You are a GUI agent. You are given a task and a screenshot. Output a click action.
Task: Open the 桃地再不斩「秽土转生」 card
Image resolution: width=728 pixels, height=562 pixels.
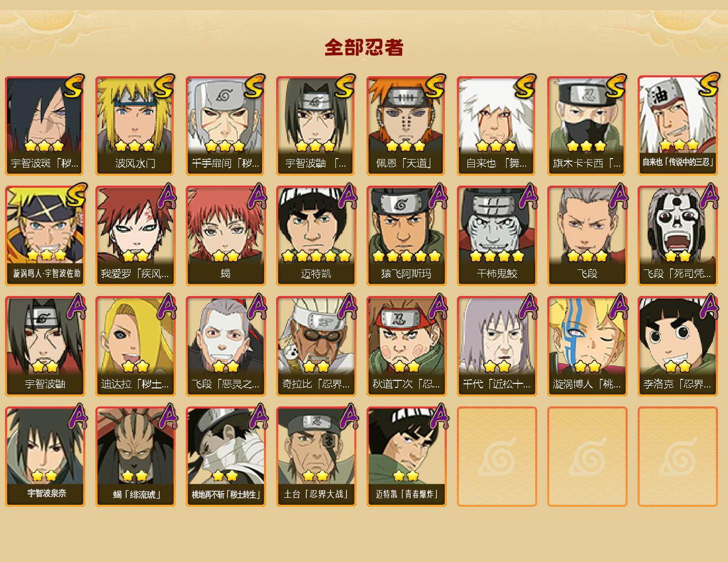225,456
